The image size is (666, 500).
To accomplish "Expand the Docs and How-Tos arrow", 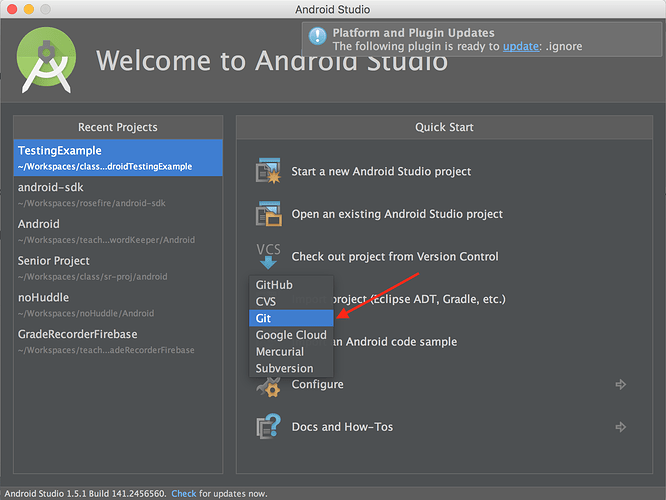I will point(621,427).
